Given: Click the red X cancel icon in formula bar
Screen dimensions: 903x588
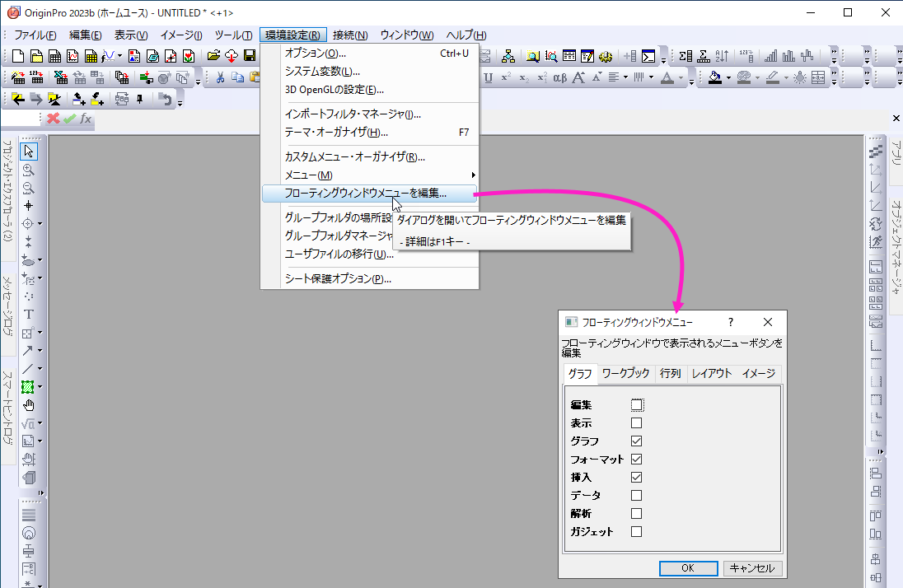Looking at the screenshot, I should [53, 118].
